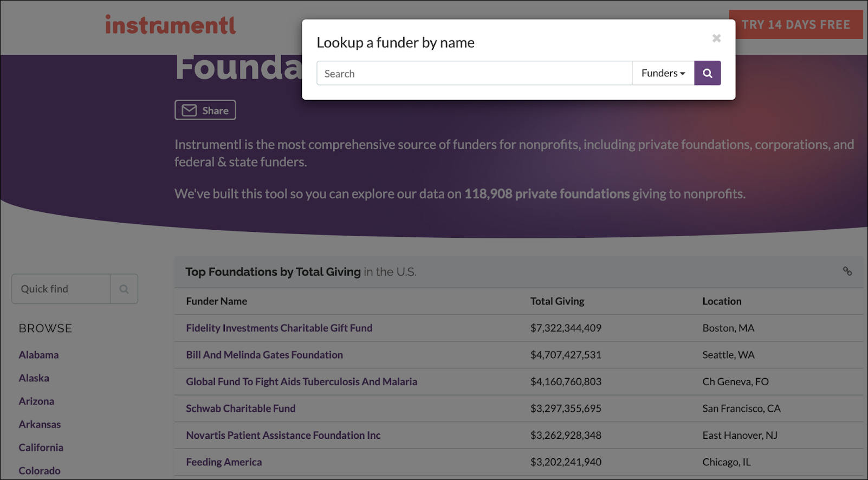This screenshot has height=480, width=868.
Task: Click the Location column header
Action: pyautogui.click(x=722, y=301)
